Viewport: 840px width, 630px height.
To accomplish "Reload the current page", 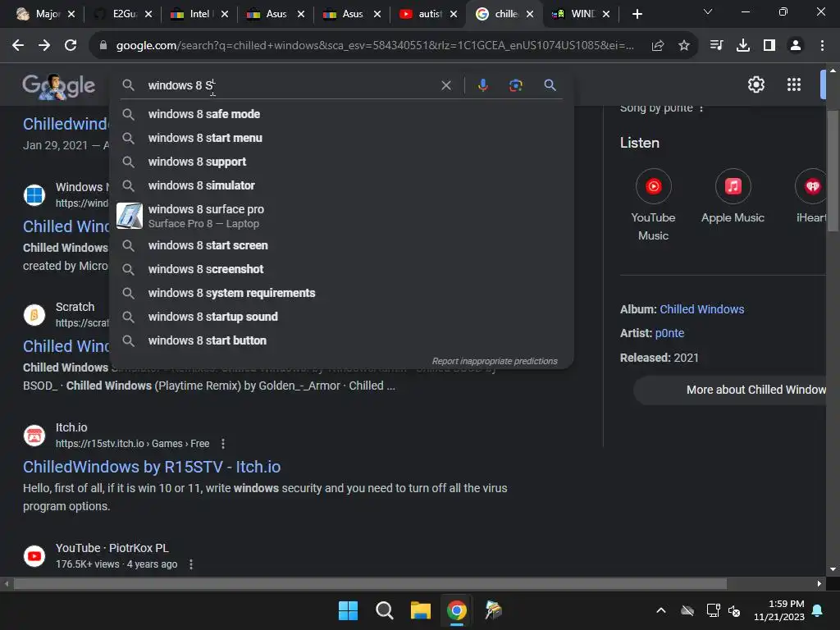I will 71,46.
